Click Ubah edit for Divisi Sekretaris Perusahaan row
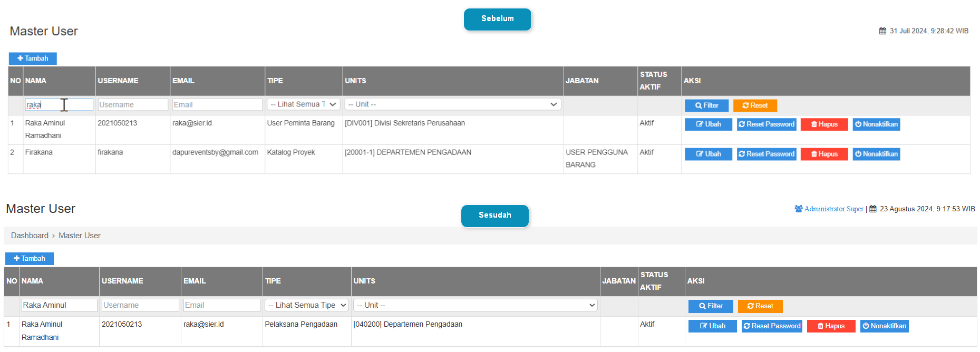This screenshot has width=980, height=352. coord(708,124)
